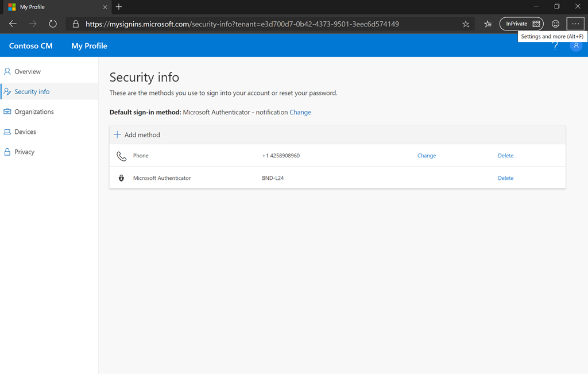Image resolution: width=588 pixels, height=374 pixels.
Task: Open the user account avatar
Action: point(575,46)
